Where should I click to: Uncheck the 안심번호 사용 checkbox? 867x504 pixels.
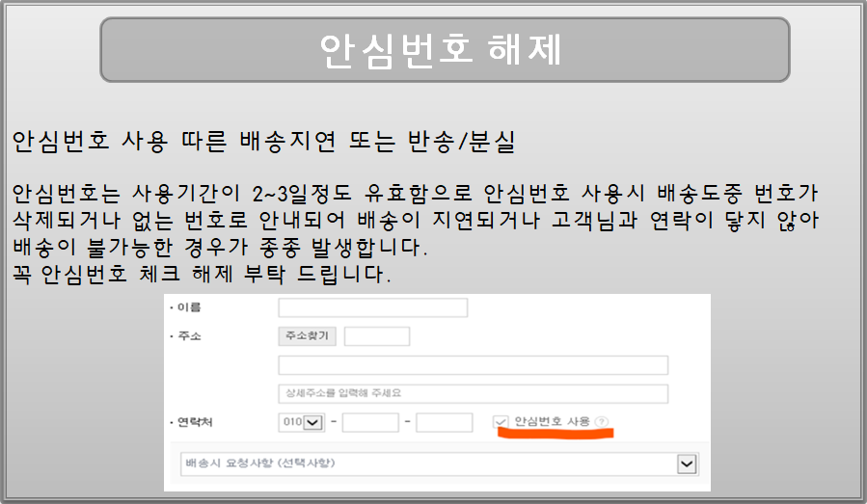[500, 422]
